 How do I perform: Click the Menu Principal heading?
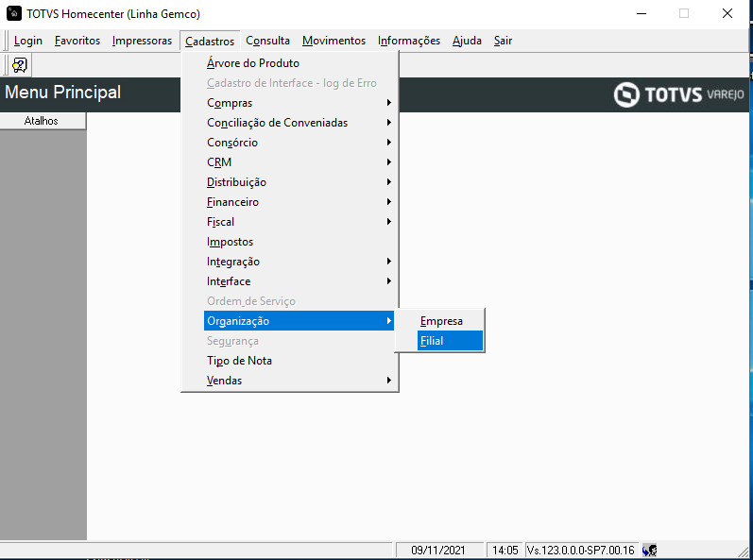(63, 93)
